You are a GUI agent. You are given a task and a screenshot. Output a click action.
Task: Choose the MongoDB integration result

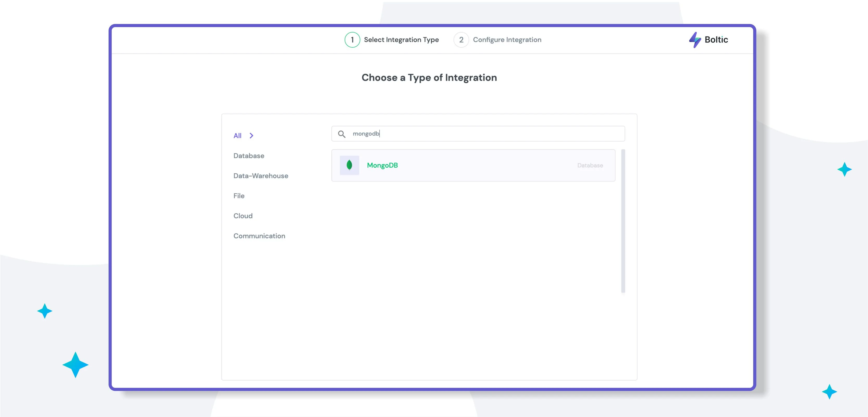click(473, 165)
